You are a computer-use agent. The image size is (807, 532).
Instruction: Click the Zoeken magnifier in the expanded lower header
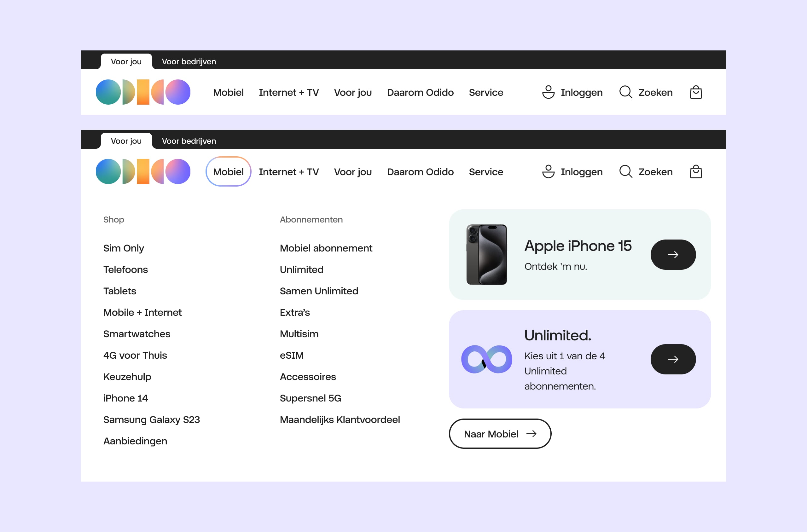[x=625, y=172]
